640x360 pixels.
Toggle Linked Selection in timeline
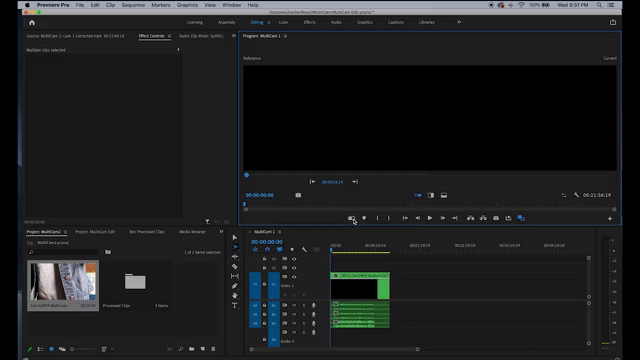tap(280, 249)
